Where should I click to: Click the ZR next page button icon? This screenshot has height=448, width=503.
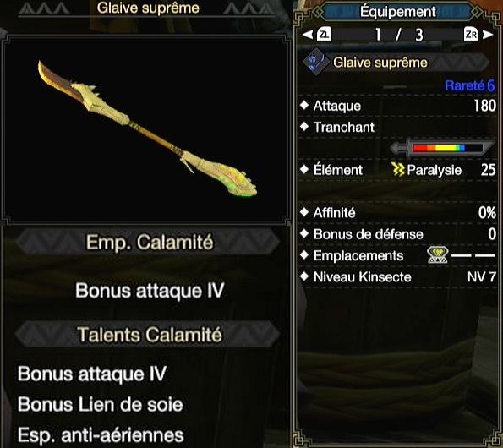[x=471, y=35]
